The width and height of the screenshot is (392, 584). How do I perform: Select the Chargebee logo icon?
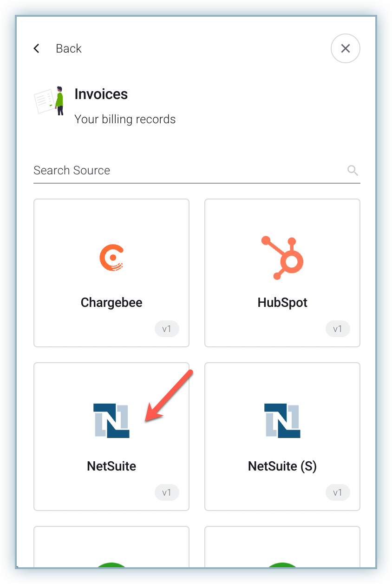click(x=111, y=257)
